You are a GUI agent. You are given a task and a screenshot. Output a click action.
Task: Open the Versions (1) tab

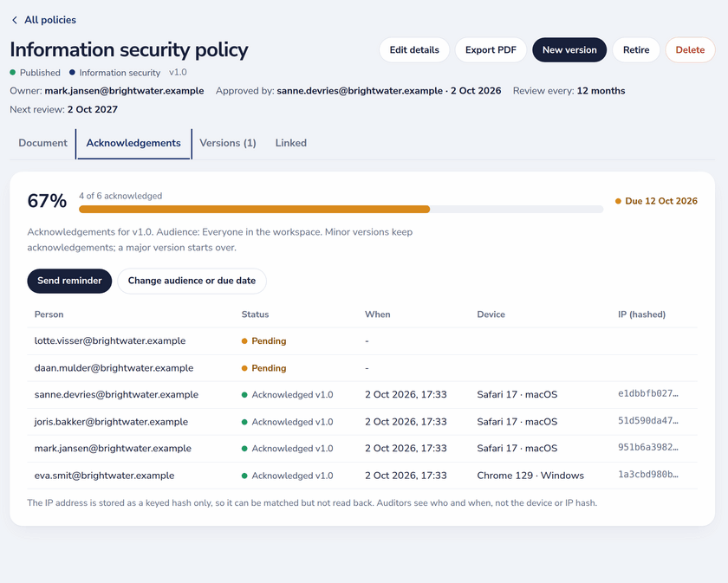228,143
